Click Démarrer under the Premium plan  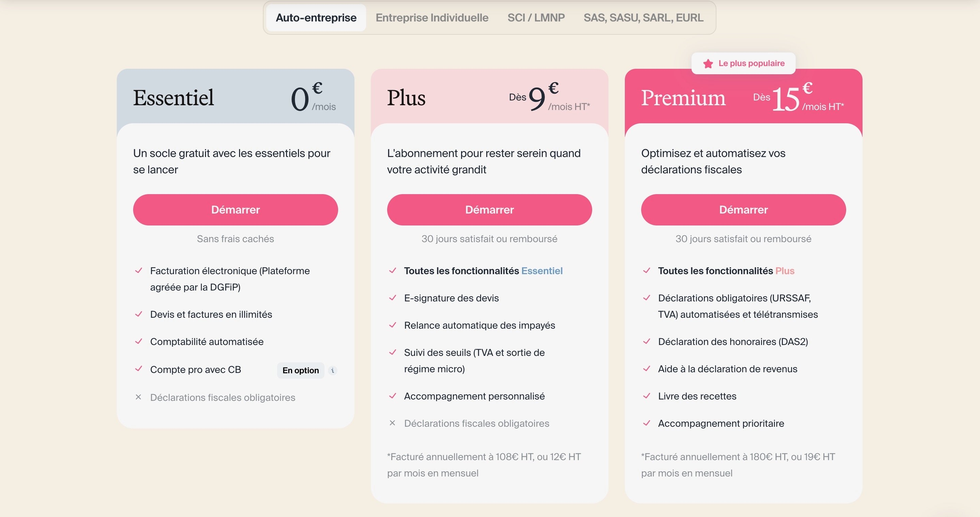pyautogui.click(x=743, y=209)
